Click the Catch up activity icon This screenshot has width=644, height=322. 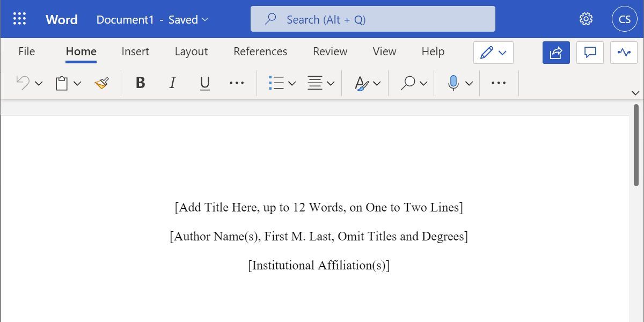(624, 53)
